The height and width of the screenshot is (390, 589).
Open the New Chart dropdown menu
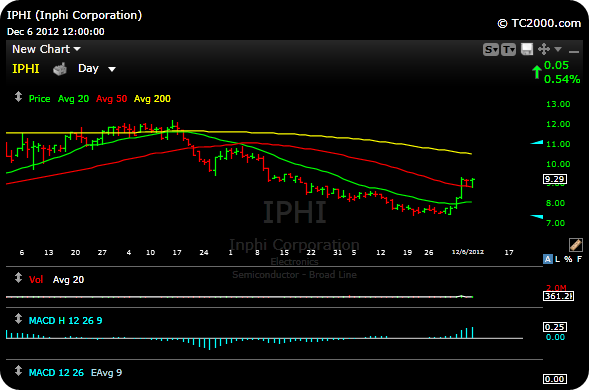[46, 49]
